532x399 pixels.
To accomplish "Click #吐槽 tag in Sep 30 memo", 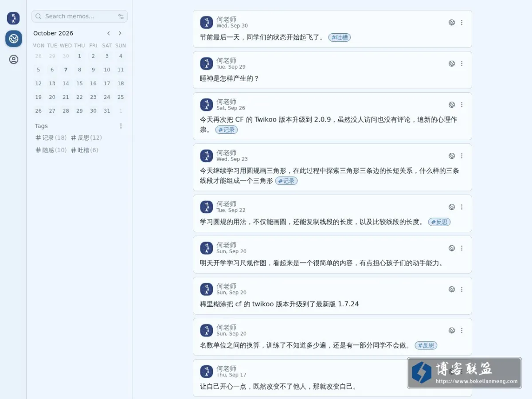I will click(340, 38).
